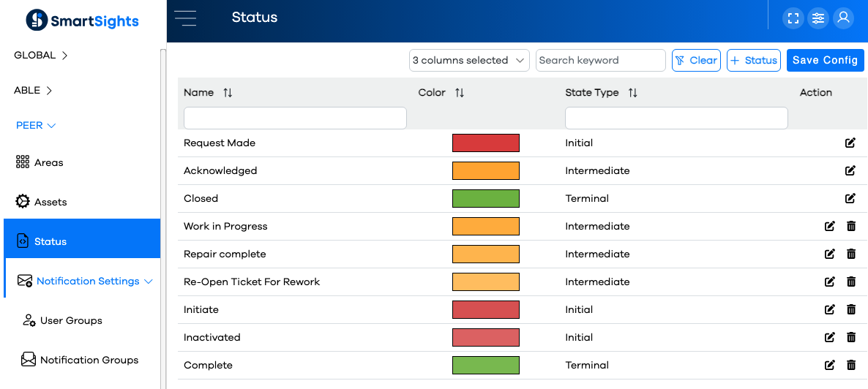Edit the Inactivated status
868x389 pixels.
tap(829, 337)
